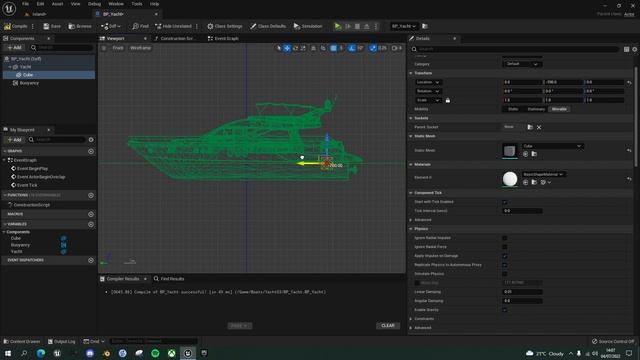
Task: Open the Category dropdown set to Default
Action: (x=522, y=64)
